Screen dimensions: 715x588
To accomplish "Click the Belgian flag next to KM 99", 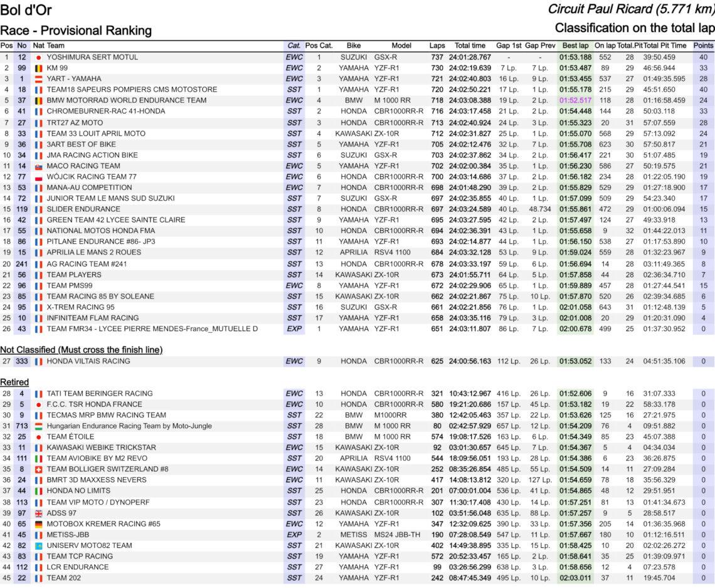I will point(38,68).
